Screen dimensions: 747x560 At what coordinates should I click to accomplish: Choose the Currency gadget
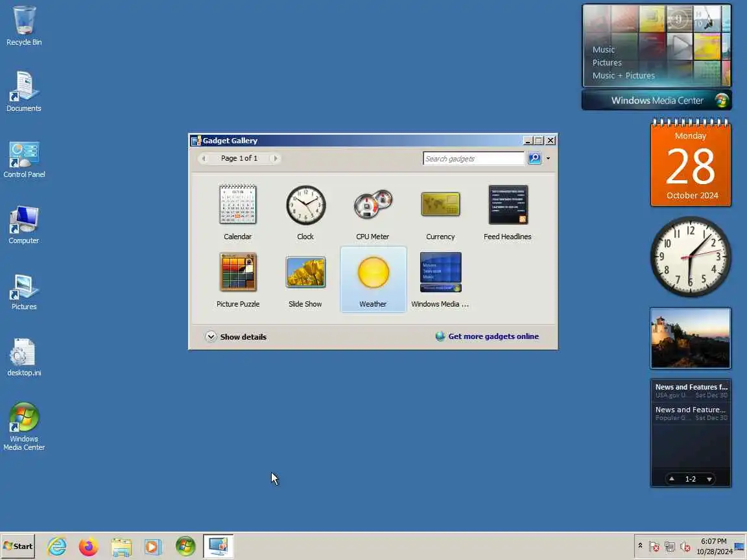point(440,213)
